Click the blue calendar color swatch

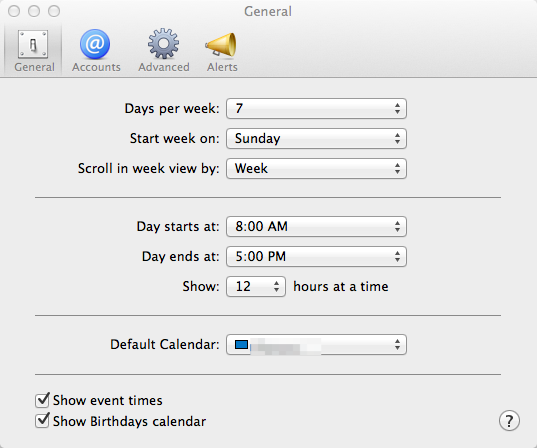pos(241,344)
